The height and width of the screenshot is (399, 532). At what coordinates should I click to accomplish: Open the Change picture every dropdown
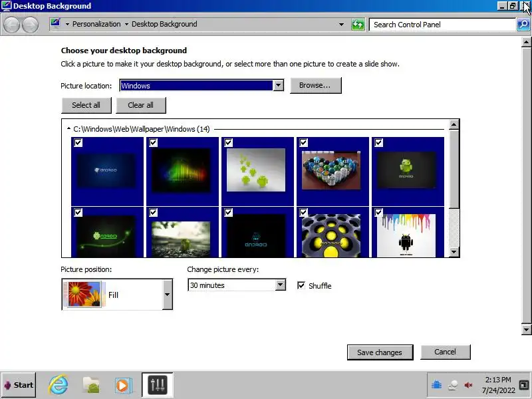[x=280, y=285]
